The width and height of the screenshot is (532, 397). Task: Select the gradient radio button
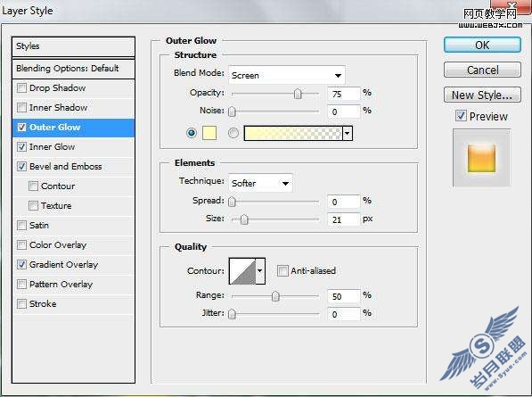[233, 133]
